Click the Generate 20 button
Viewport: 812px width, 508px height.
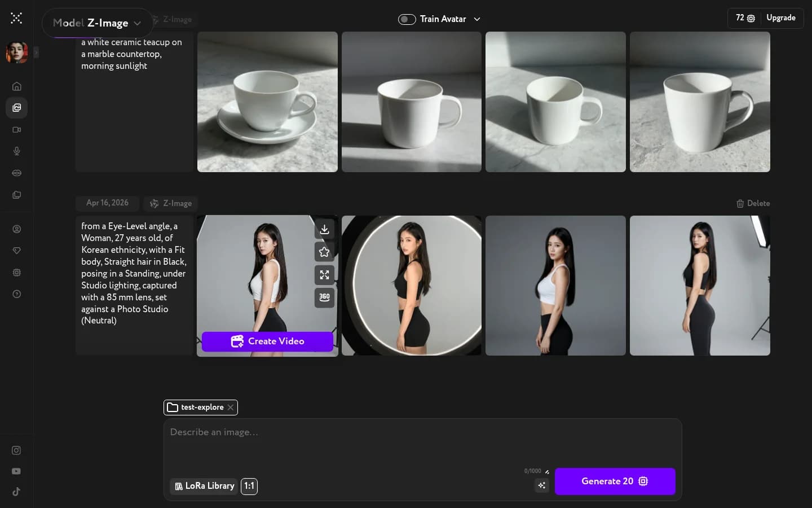pyautogui.click(x=615, y=481)
